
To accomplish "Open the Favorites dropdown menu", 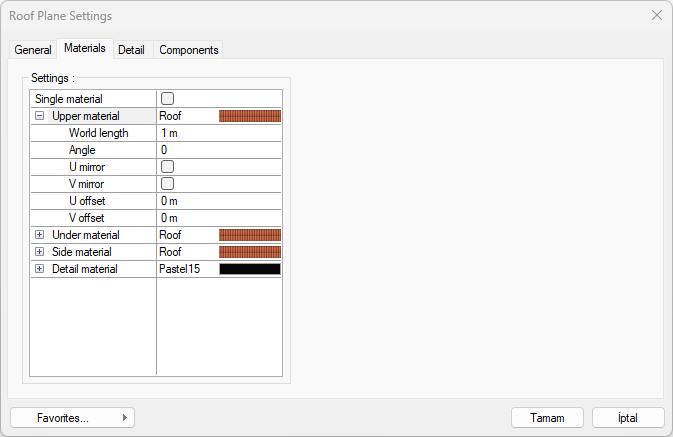I will [x=72, y=418].
